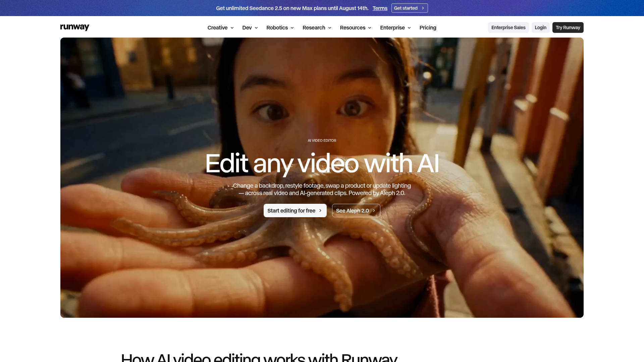The image size is (644, 362).
Task: Expand the Research dropdown chevron
Action: 330,28
